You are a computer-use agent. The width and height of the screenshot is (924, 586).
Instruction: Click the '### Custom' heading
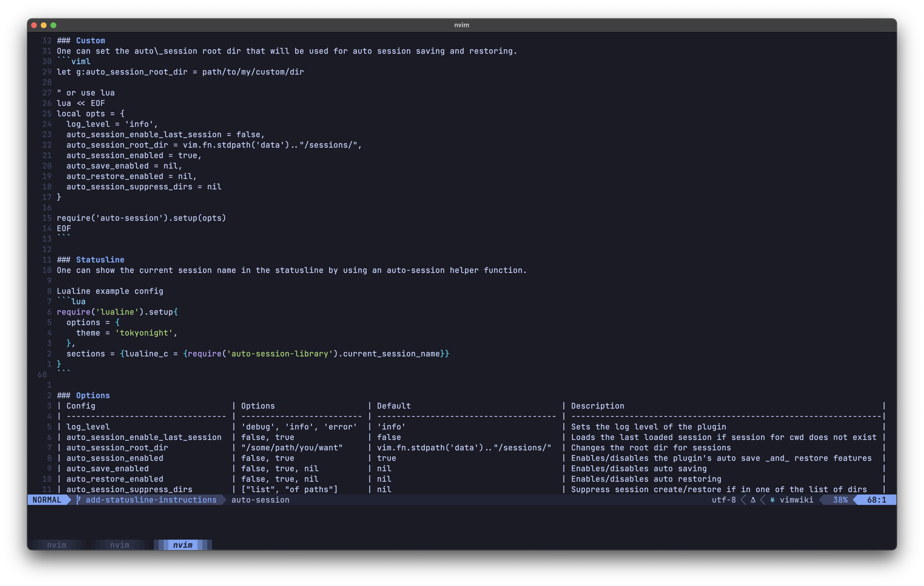[81, 41]
